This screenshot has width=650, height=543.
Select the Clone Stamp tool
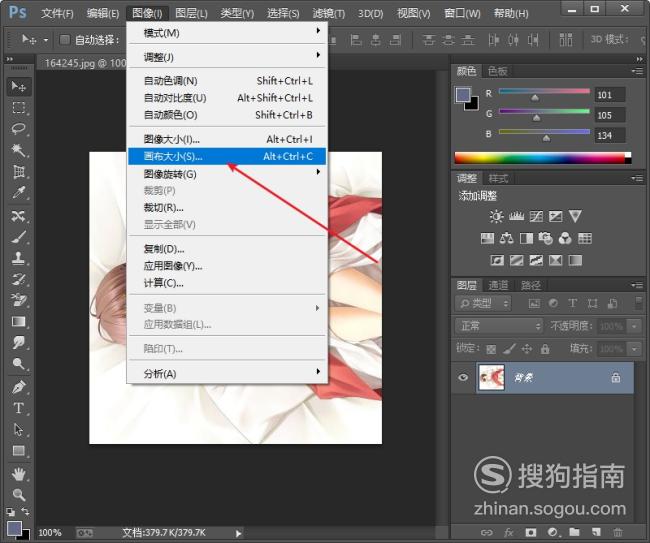point(18,258)
